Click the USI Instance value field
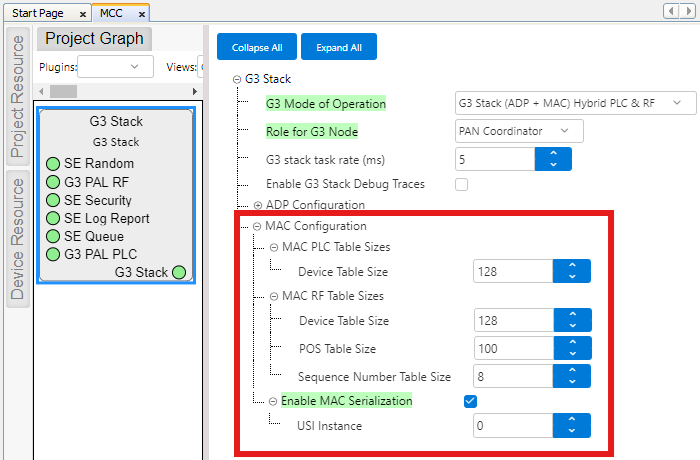Screen dimensions: 700x460 [x=513, y=426]
